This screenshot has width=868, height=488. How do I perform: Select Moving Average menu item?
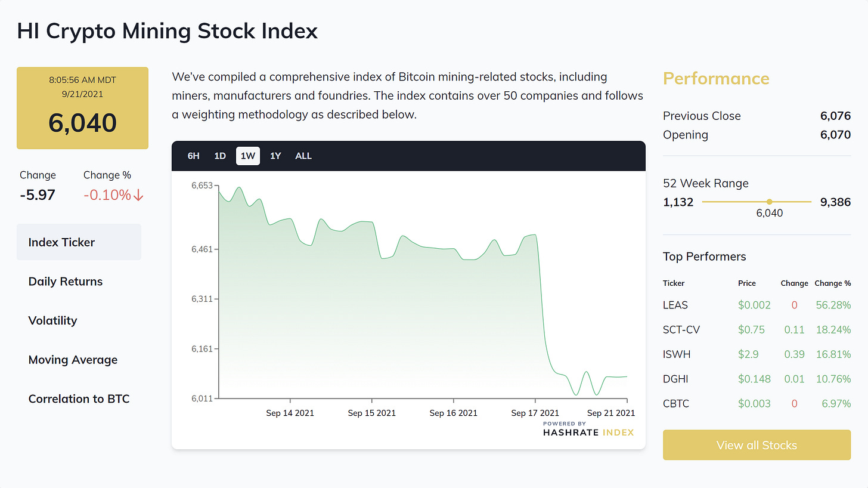point(73,360)
